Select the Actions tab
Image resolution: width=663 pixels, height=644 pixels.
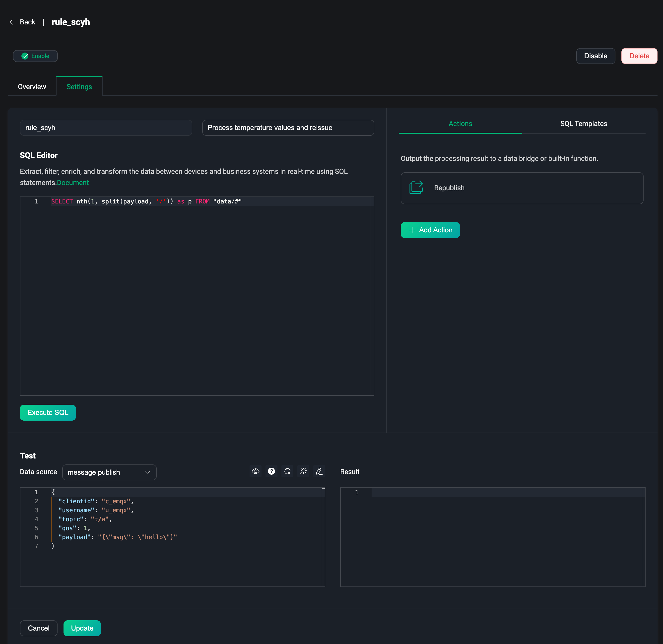point(460,124)
